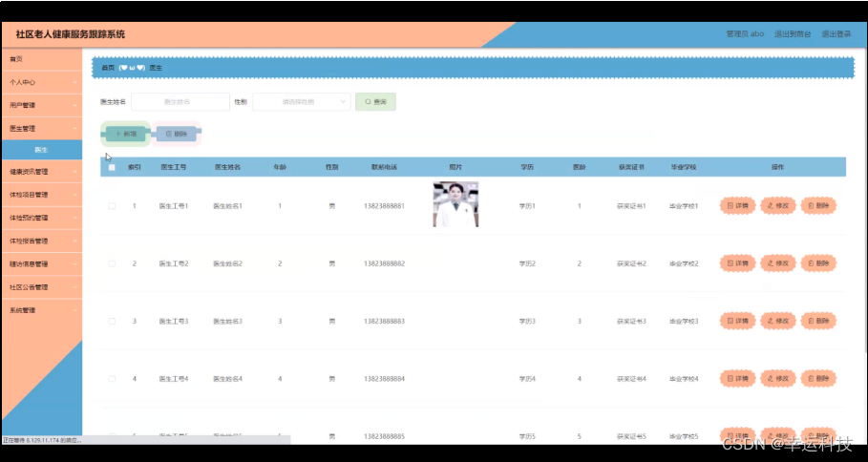
Task: Click 管理员 abo account label
Action: pos(745,34)
